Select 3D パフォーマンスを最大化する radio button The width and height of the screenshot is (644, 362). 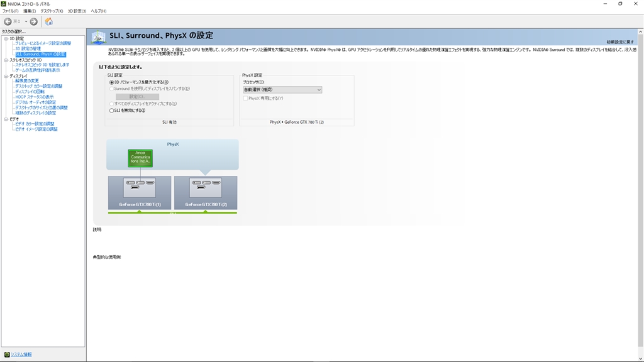click(111, 82)
